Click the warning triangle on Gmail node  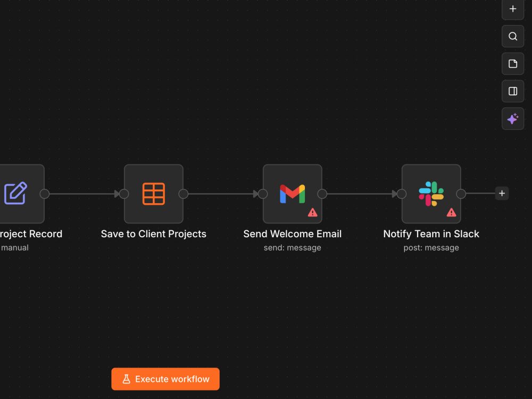click(x=312, y=213)
